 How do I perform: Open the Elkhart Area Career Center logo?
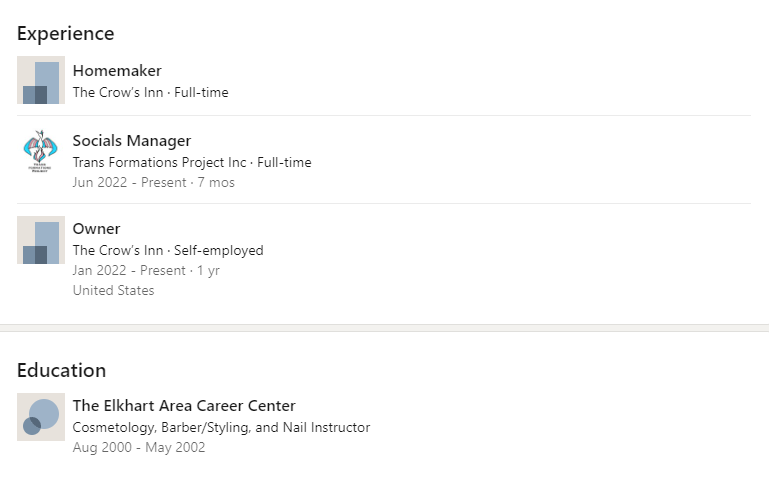point(41,417)
